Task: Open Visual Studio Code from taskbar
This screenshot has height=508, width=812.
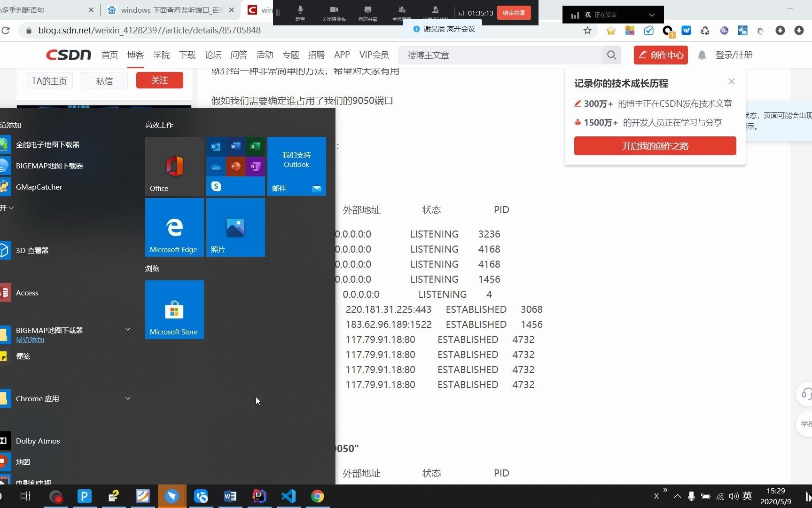Action: pos(288,496)
